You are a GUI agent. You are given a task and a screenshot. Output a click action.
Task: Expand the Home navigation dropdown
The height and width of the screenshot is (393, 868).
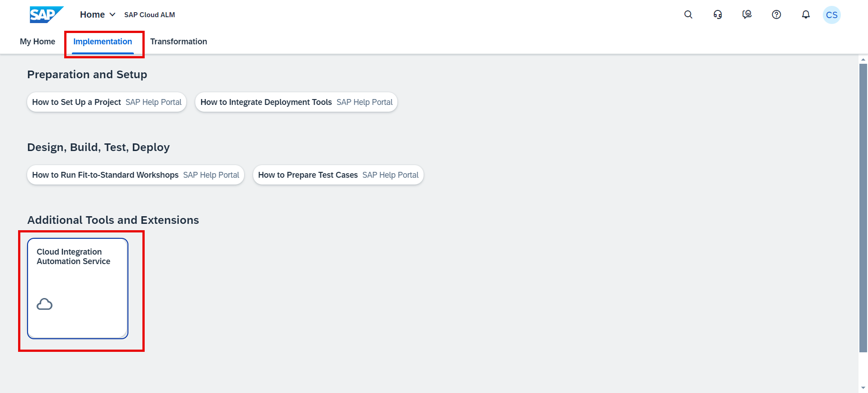click(98, 14)
